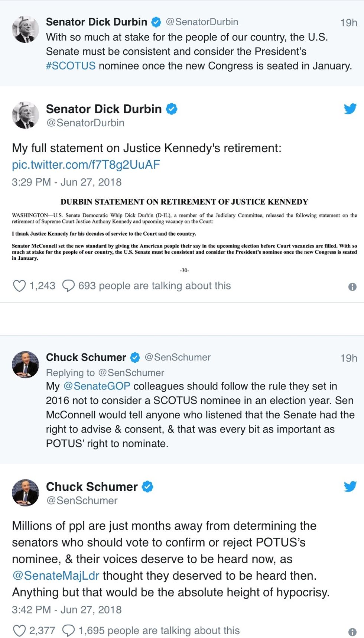This screenshot has width=364, height=638.
Task: Click the reply bubble on Durbin's tweet
Action: (x=68, y=286)
